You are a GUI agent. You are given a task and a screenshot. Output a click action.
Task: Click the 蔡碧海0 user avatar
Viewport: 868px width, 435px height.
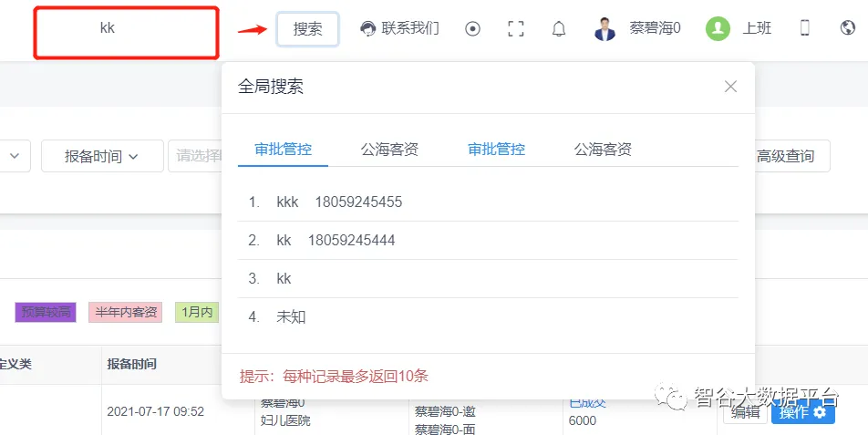[x=604, y=28]
